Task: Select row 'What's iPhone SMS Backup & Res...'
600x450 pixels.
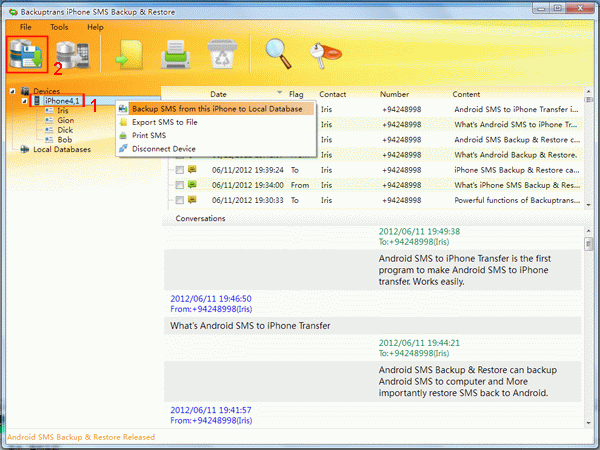Action: point(376,185)
